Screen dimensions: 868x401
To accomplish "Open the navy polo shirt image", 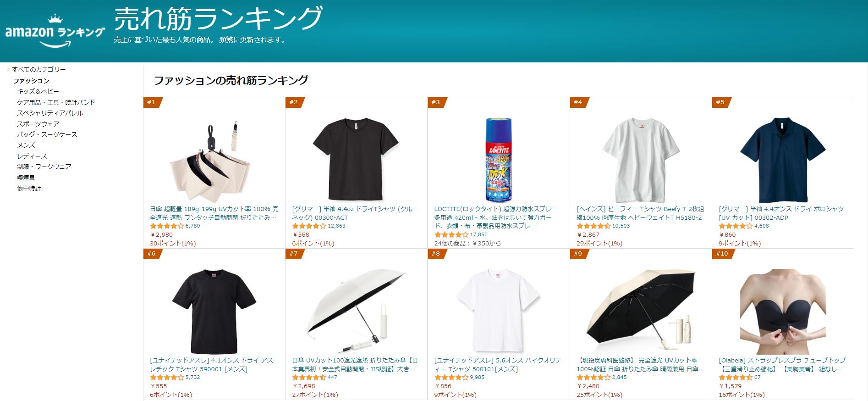I will point(783,160).
